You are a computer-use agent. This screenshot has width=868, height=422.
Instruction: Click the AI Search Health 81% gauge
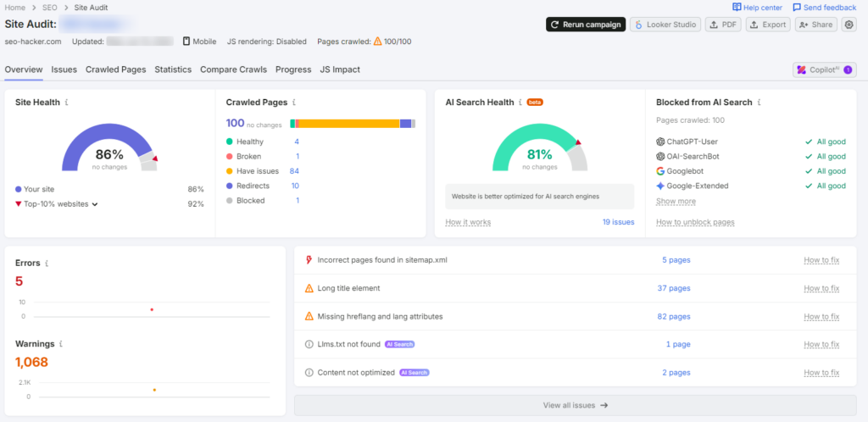click(x=540, y=147)
